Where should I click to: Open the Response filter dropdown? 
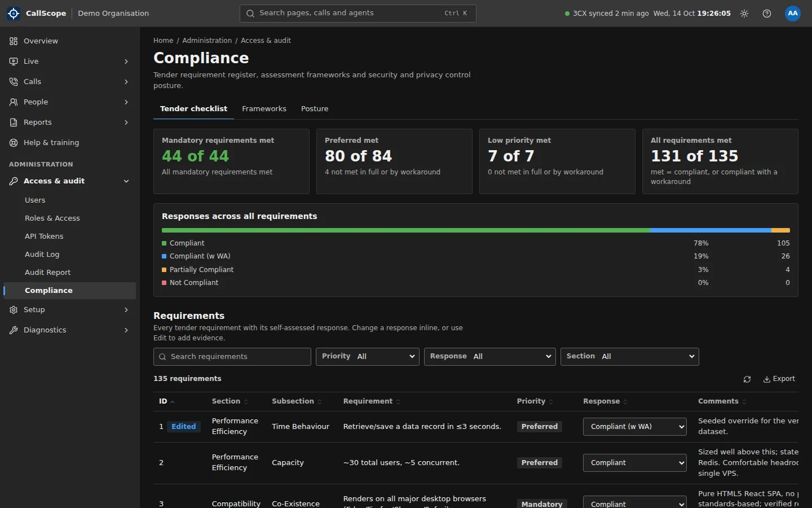click(490, 356)
